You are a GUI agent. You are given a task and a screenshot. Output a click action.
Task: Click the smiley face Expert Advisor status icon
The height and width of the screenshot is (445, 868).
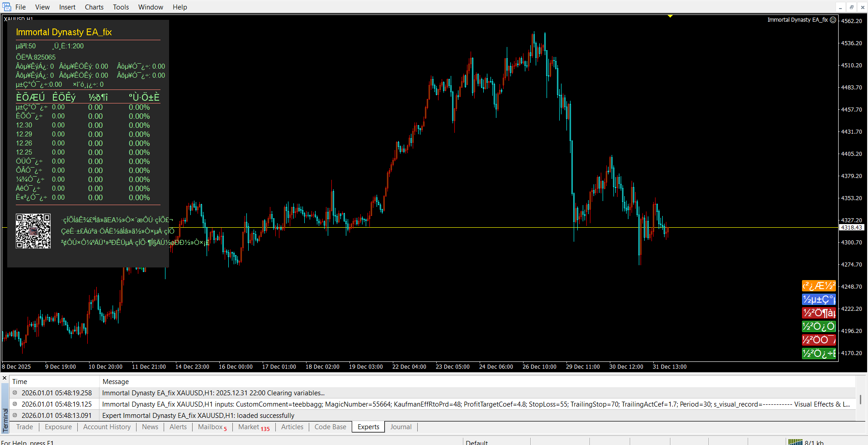coord(833,20)
